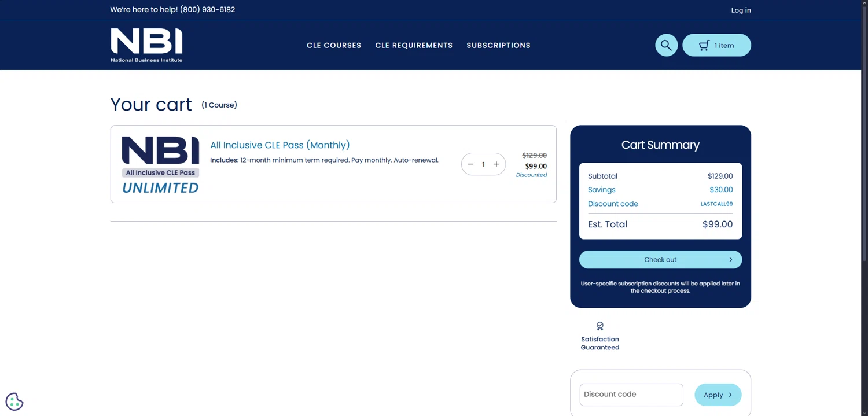Click the quantity value 1

483,164
